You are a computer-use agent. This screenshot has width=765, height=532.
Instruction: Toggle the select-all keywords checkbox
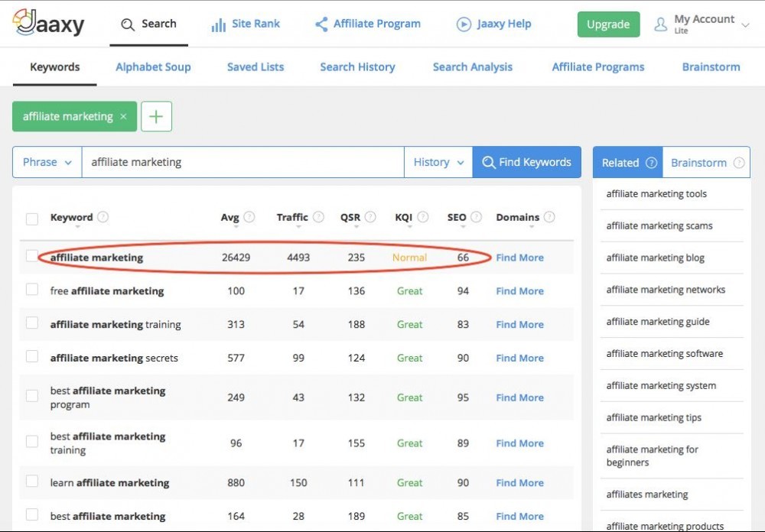(x=32, y=219)
